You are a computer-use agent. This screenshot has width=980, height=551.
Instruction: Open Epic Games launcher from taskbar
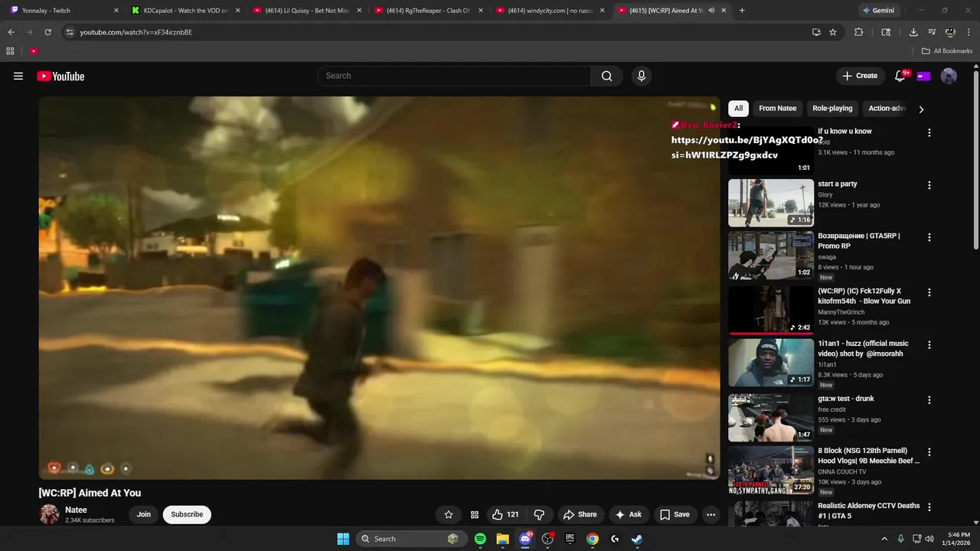(570, 539)
